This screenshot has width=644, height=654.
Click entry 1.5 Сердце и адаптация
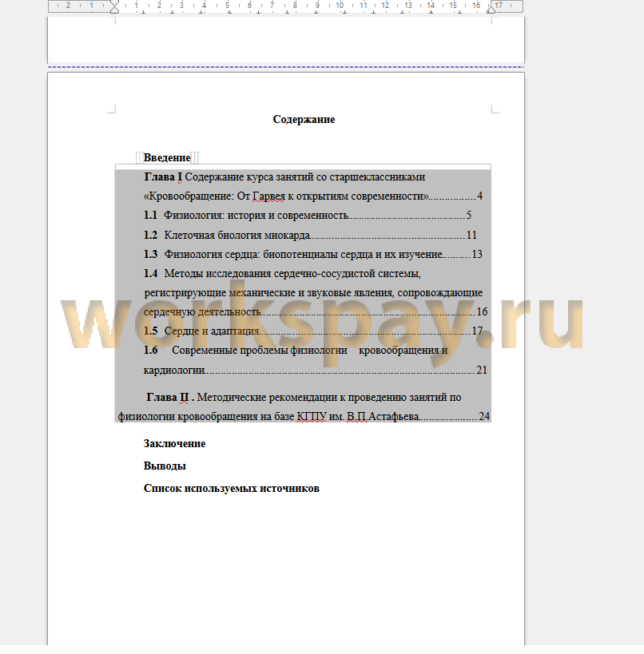pyautogui.click(x=313, y=331)
